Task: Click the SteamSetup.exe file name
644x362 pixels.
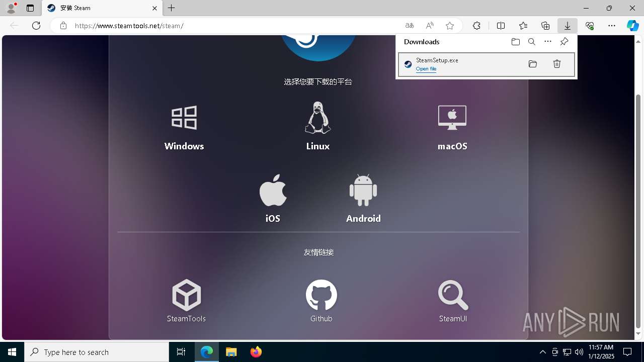Action: click(x=437, y=60)
